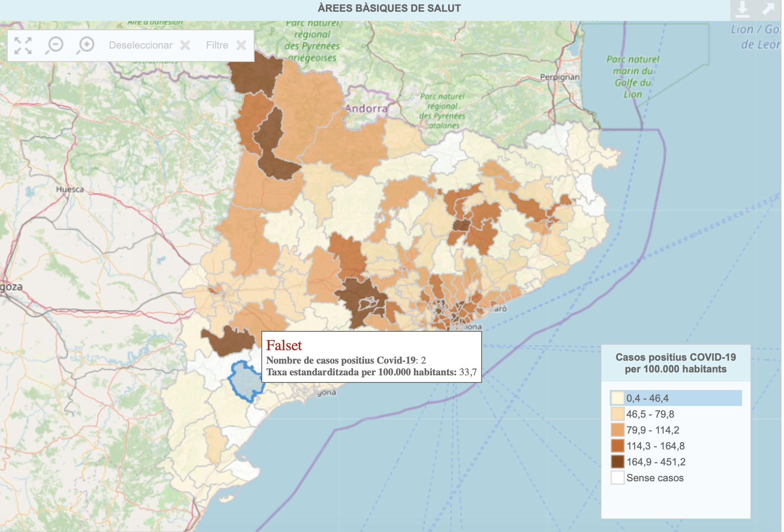Screen dimensions: 784x532
Task: Select the 0,4 - 46,4 legend range
Action: coord(647,398)
